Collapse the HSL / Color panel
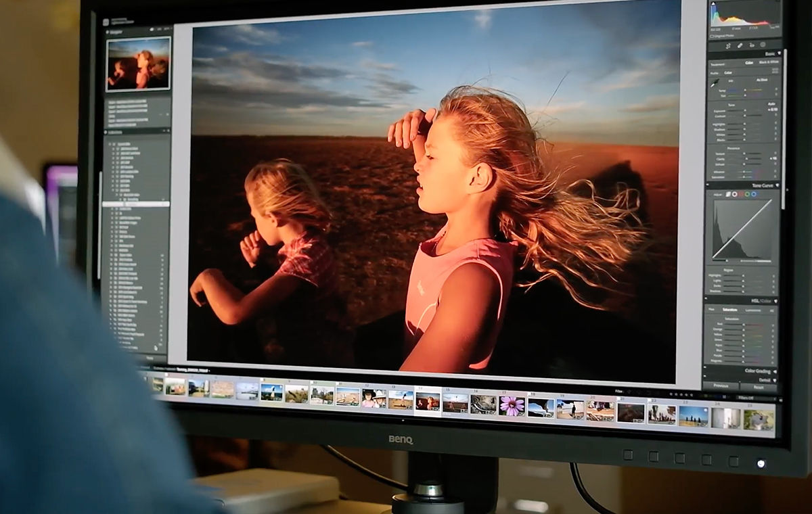Image resolution: width=812 pixels, height=514 pixels. [776, 301]
